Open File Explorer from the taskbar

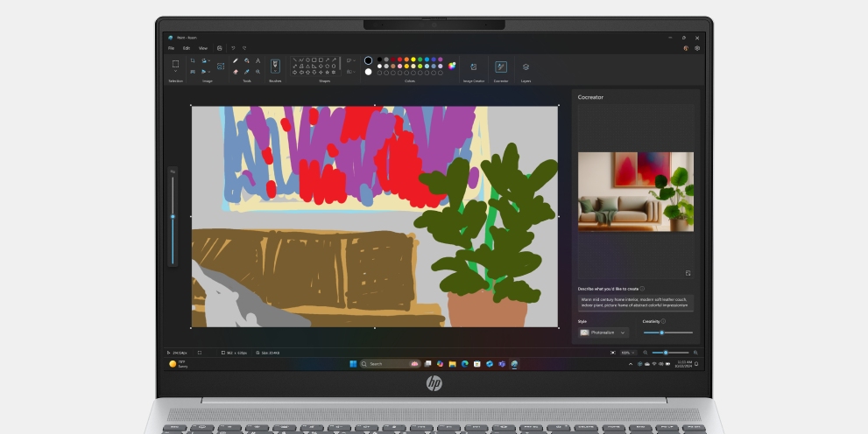pyautogui.click(x=452, y=364)
